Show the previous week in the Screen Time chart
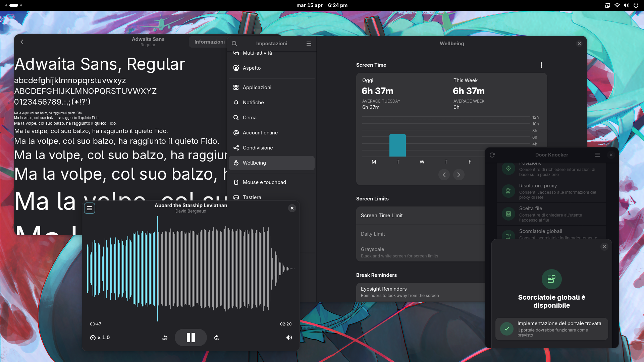Screen dimensions: 644x362 point(444,175)
